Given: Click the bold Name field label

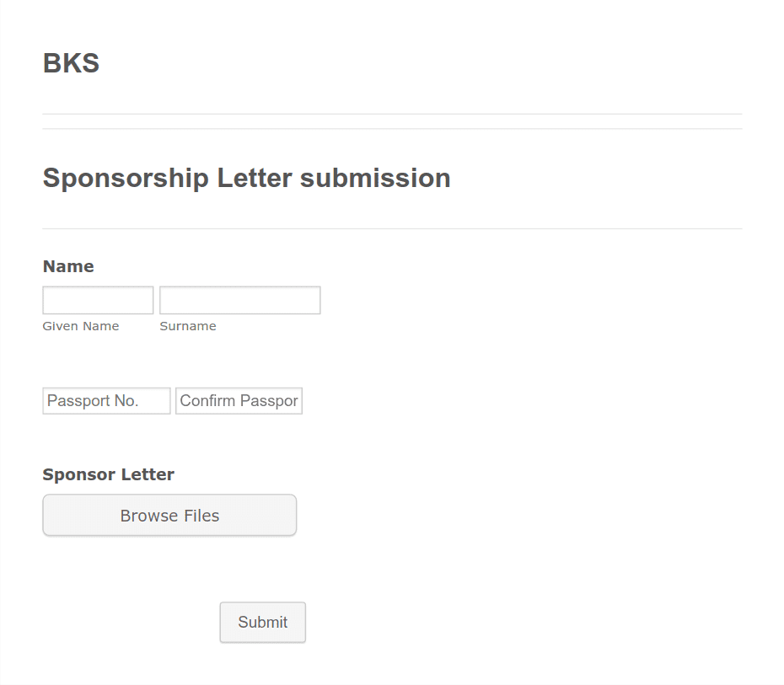Looking at the screenshot, I should click(x=68, y=266).
